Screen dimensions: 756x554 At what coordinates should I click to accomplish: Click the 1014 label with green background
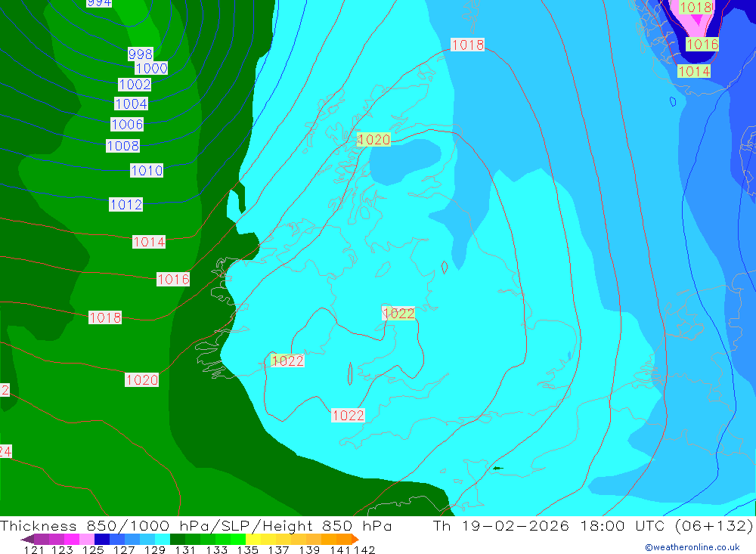click(x=694, y=71)
